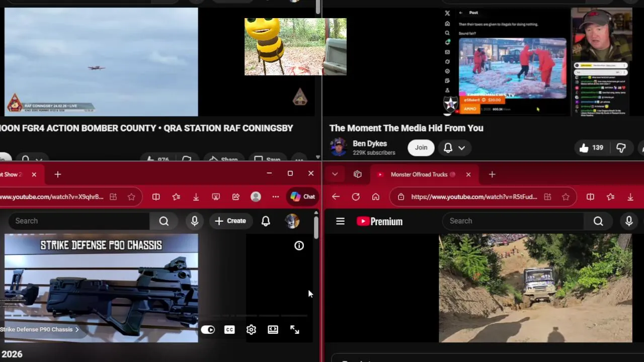644x362 pixels.
Task: Open downloads in the P90 browser window
Action: 196,197
